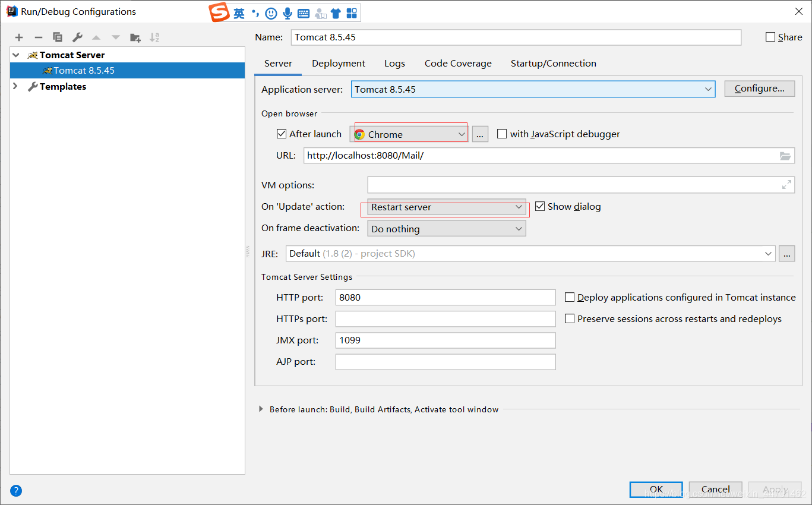Viewport: 812px width, 505px height.
Task: Click into the Name input field
Action: (x=516, y=37)
